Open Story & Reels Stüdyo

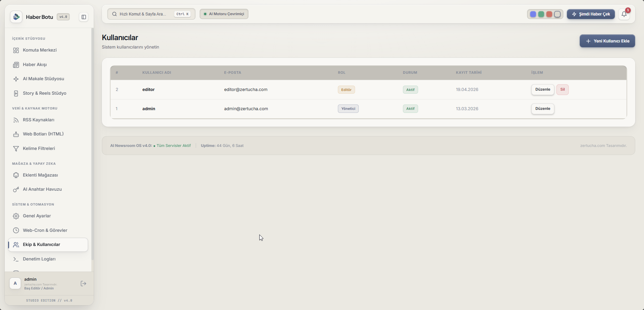[x=48, y=93]
